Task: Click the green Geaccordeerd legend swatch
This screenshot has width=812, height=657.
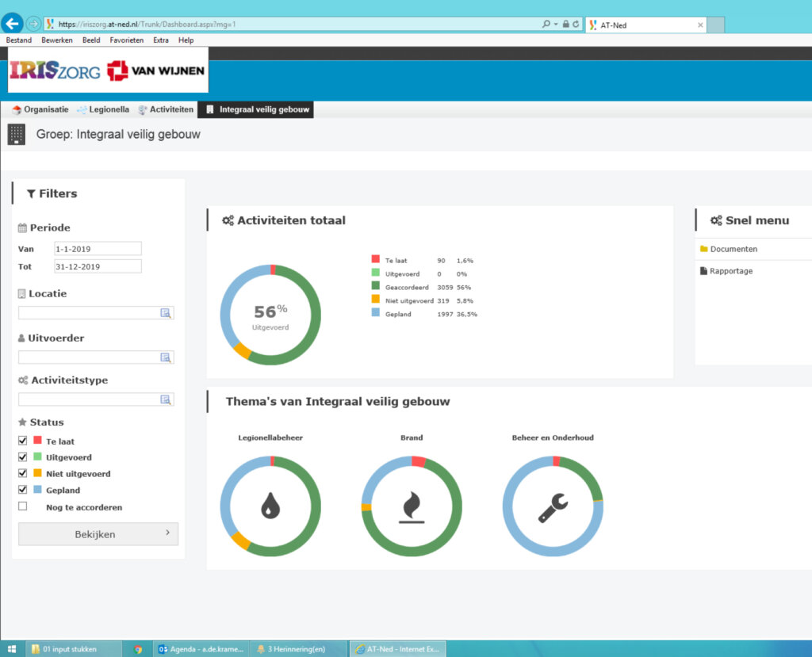Action: click(x=375, y=287)
